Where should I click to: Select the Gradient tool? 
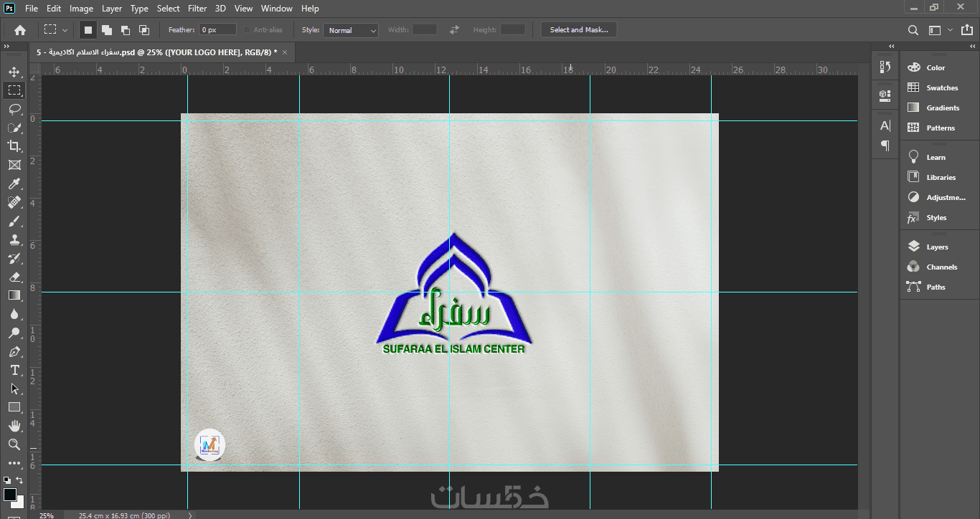click(x=14, y=295)
